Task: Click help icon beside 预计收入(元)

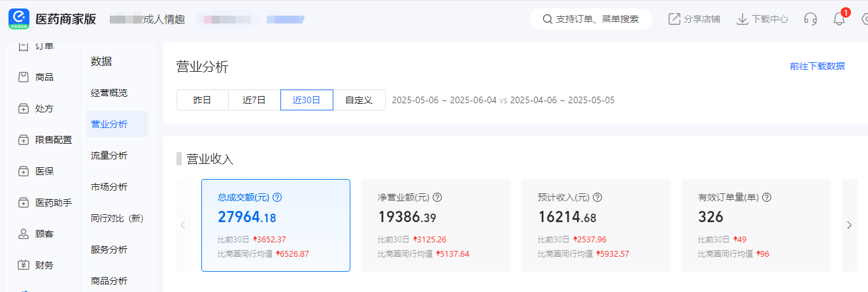Action: 597,197
